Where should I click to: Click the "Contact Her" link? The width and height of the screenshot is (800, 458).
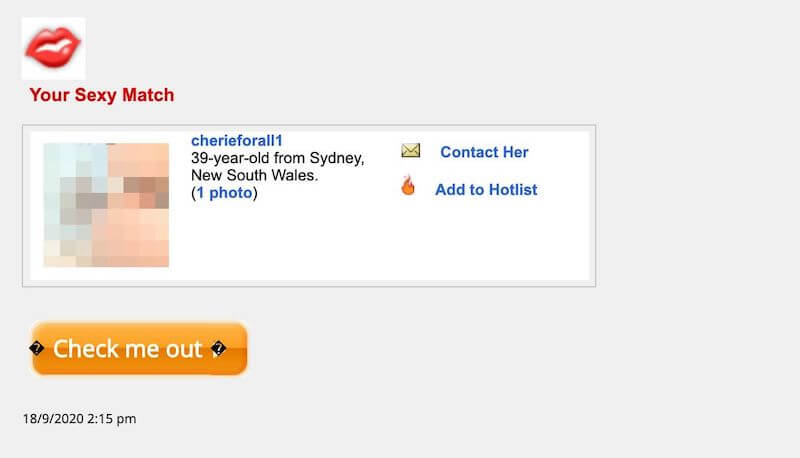click(x=484, y=152)
